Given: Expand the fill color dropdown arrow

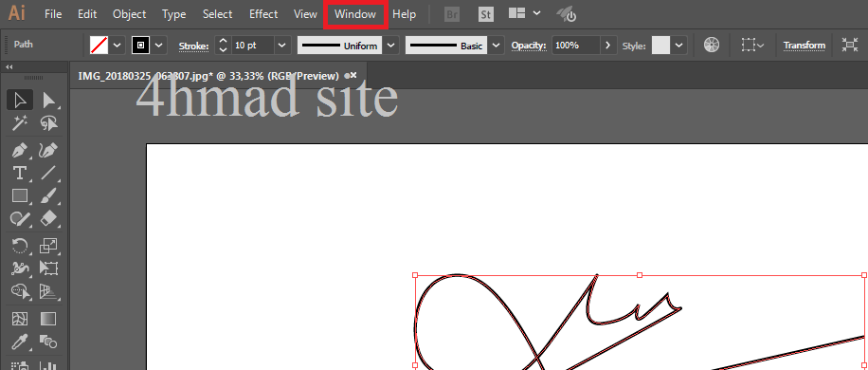Looking at the screenshot, I should tap(117, 46).
